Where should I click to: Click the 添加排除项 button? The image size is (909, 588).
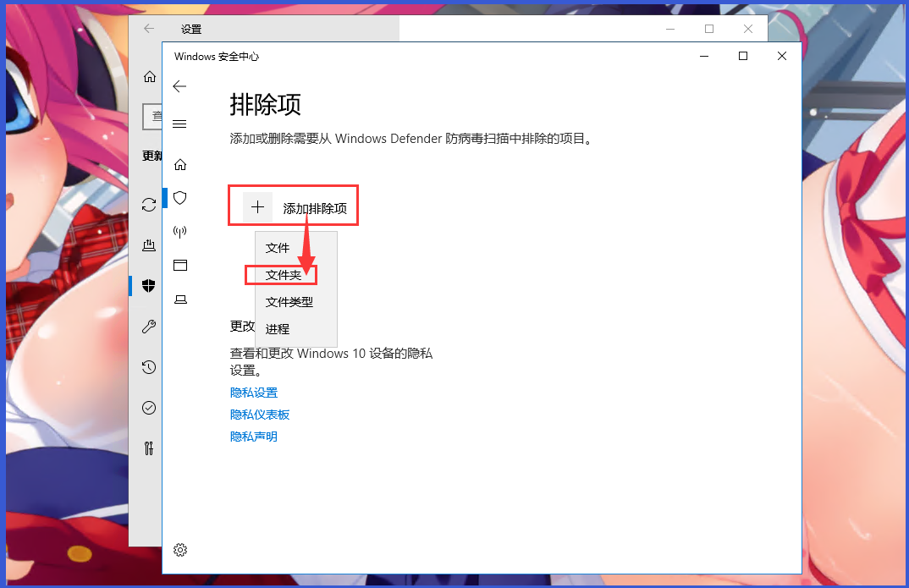[x=293, y=206]
